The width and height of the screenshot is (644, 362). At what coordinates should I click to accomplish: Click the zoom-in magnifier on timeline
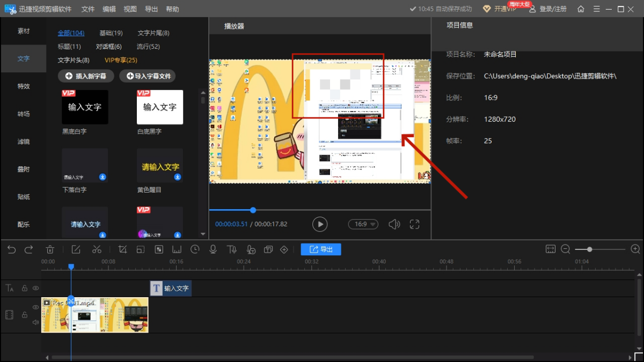635,249
